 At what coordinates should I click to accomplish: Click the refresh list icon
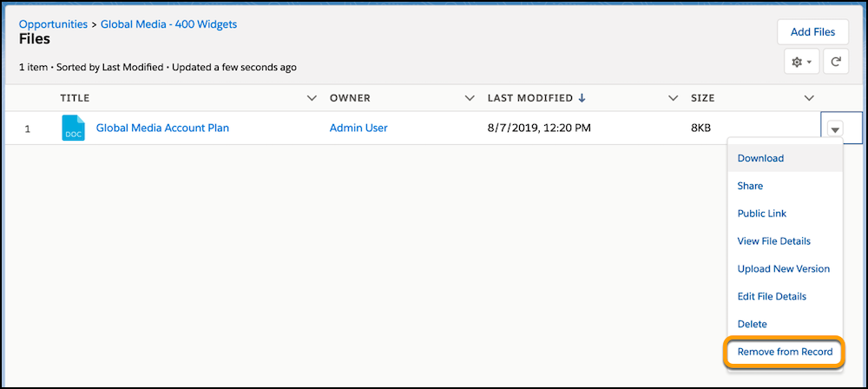835,62
